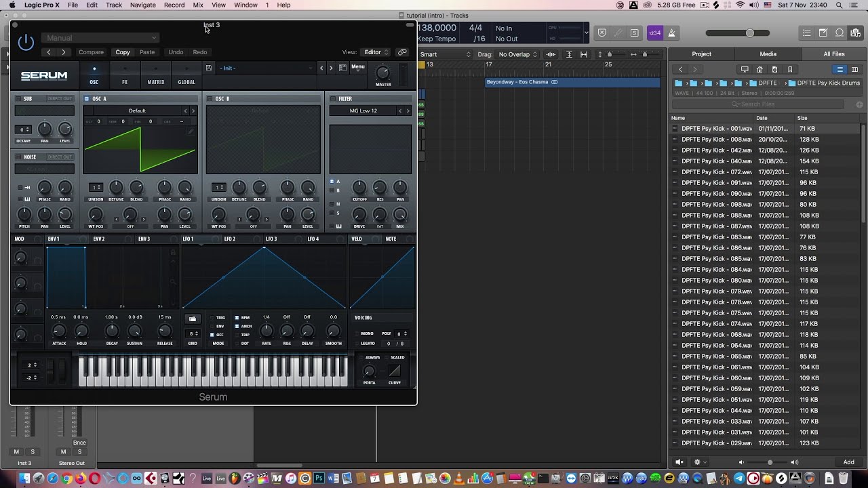Select the Project browser tab
This screenshot has height=488, width=868.
701,54
